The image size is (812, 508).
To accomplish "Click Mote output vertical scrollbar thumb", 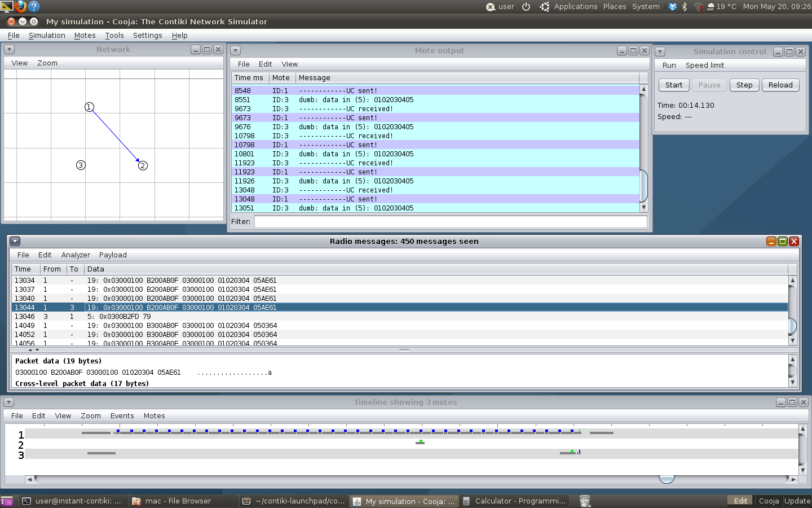I will (644, 185).
